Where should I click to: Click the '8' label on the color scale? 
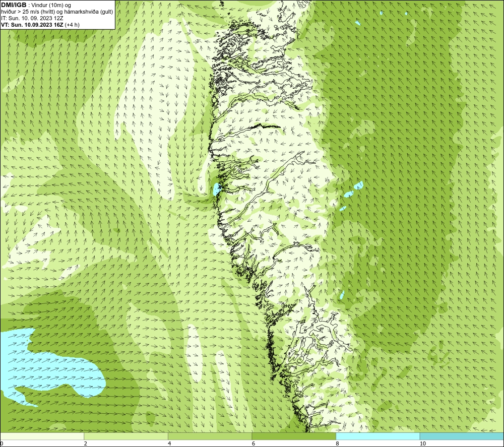pos(338,443)
